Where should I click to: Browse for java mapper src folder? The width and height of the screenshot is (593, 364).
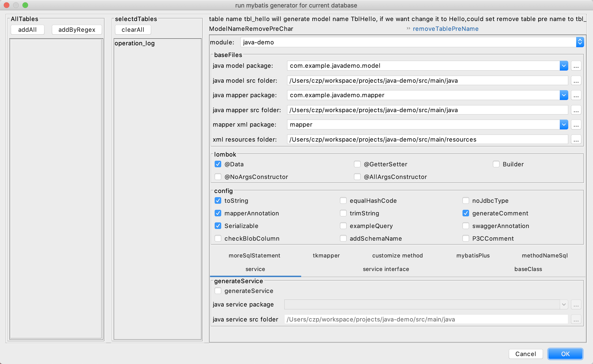coord(576,110)
